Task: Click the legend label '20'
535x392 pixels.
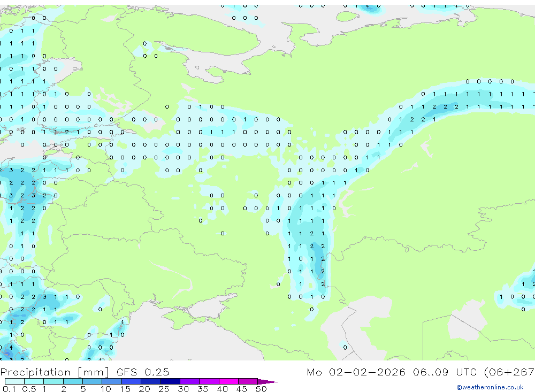Action: point(144,389)
